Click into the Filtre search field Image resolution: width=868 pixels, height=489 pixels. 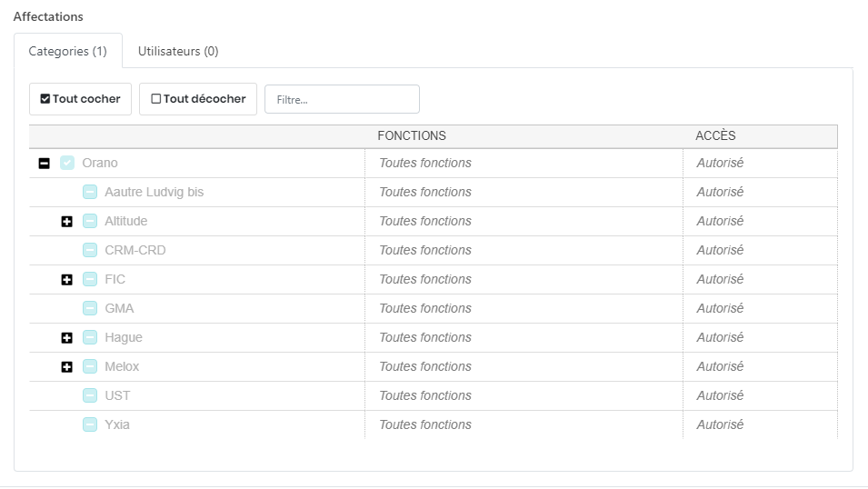[x=342, y=100]
